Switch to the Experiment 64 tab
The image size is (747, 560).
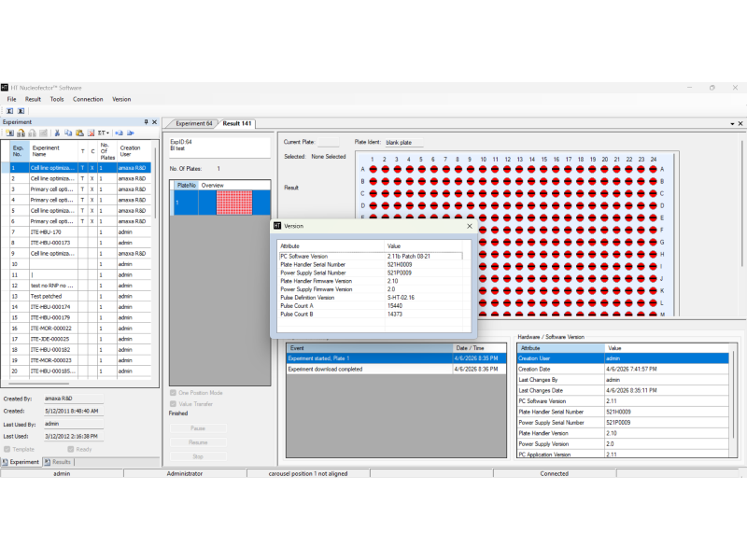click(194, 123)
